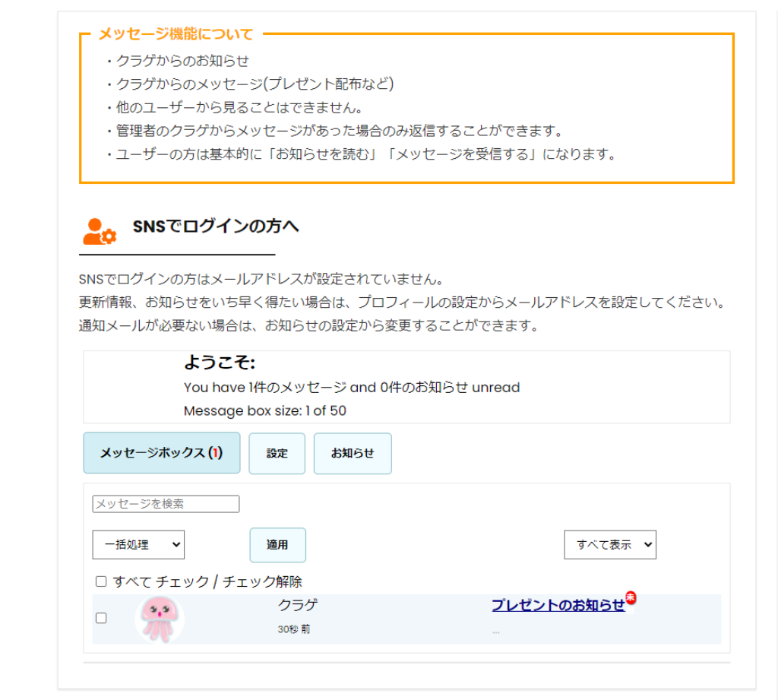
Task: Click the message preview ellipsis
Action: (x=495, y=631)
